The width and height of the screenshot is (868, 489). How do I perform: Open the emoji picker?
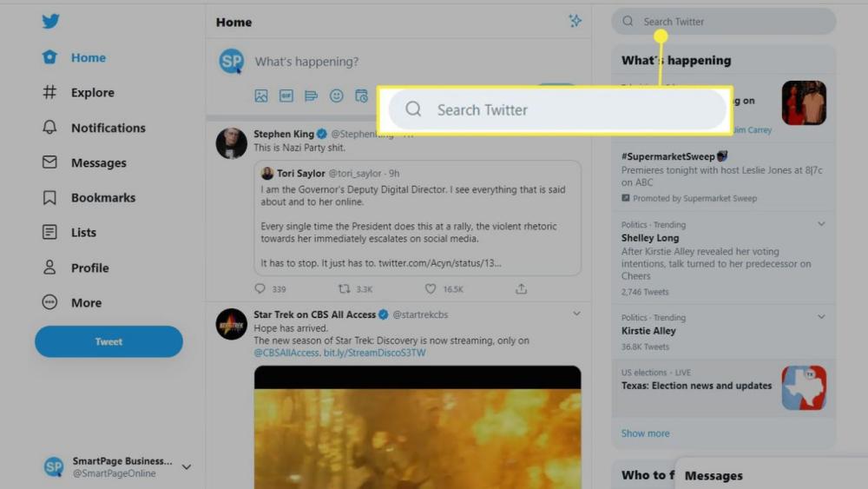(x=336, y=96)
